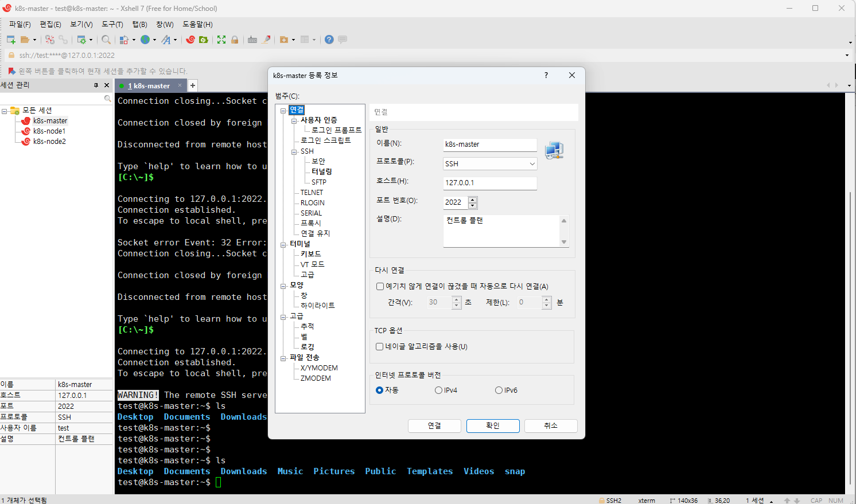Open the protocol SSH combo box
This screenshot has width=856, height=504.
[x=490, y=163]
